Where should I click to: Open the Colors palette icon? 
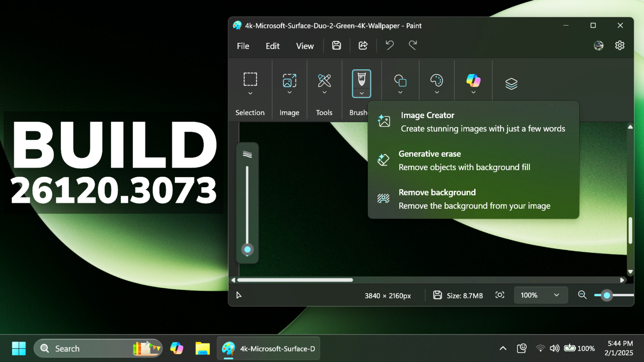tap(436, 80)
